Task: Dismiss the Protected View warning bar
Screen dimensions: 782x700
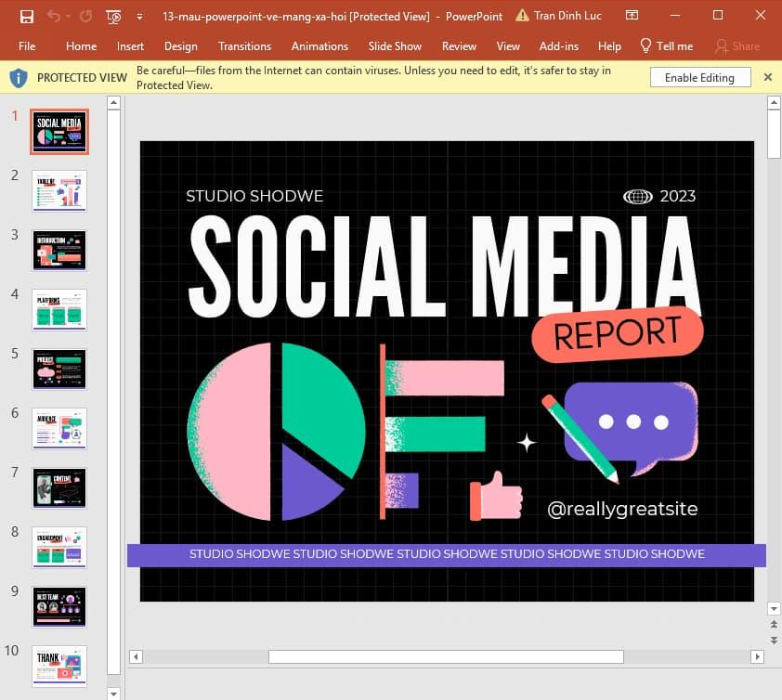Action: (x=768, y=77)
